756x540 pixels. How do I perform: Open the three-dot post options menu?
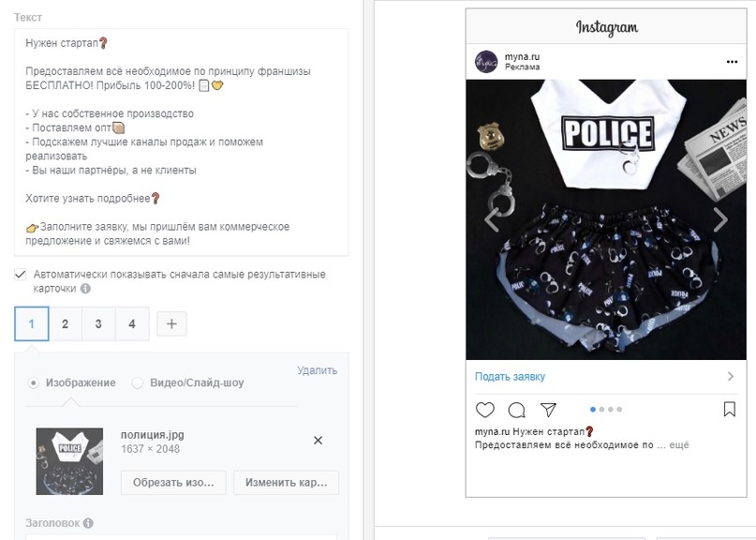732,62
